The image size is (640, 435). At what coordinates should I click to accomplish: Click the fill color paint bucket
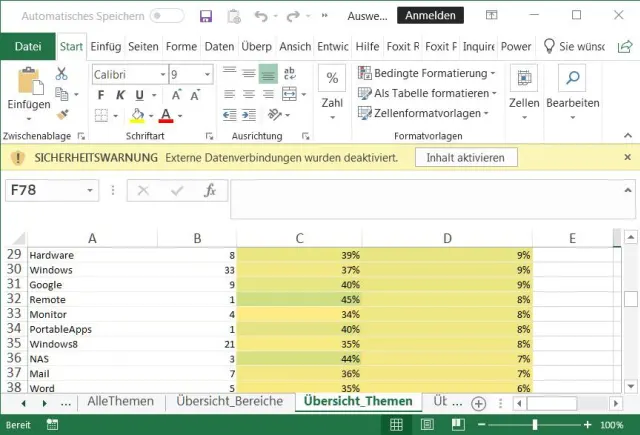point(137,115)
